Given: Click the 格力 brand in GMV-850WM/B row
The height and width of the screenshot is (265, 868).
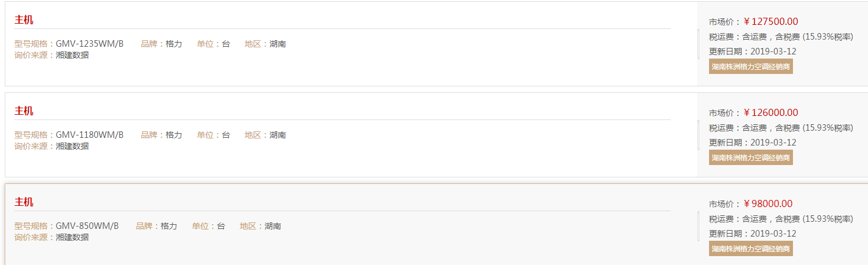Looking at the screenshot, I should [x=169, y=226].
